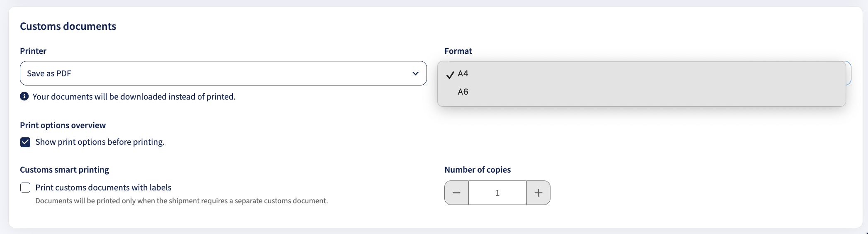Open the Save as PDF printer dropdown
The height and width of the screenshot is (234, 868).
pyautogui.click(x=223, y=73)
